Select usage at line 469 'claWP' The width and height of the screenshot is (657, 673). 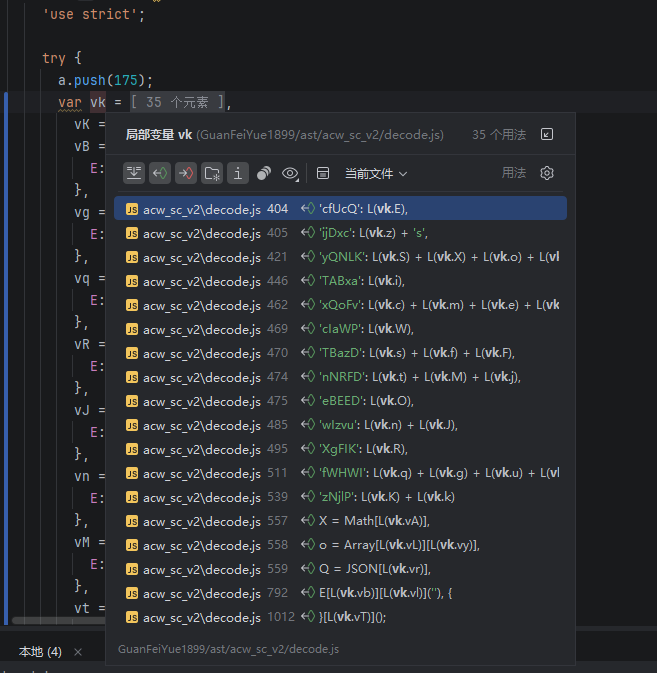coord(340,329)
